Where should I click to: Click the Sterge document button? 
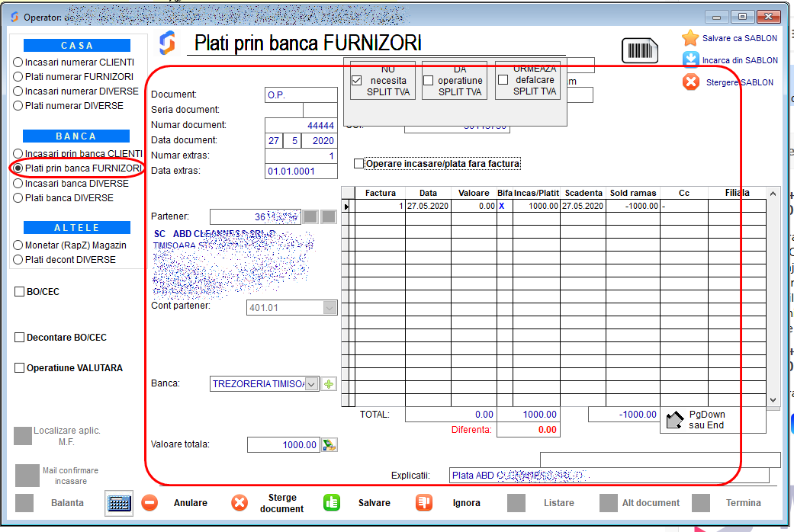click(x=239, y=503)
